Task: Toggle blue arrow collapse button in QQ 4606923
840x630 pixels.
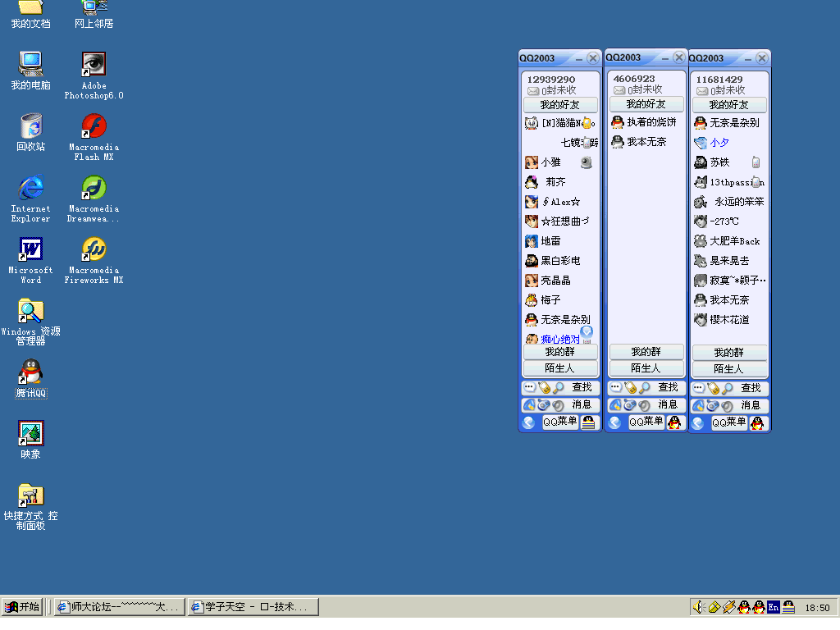Action: (x=614, y=422)
